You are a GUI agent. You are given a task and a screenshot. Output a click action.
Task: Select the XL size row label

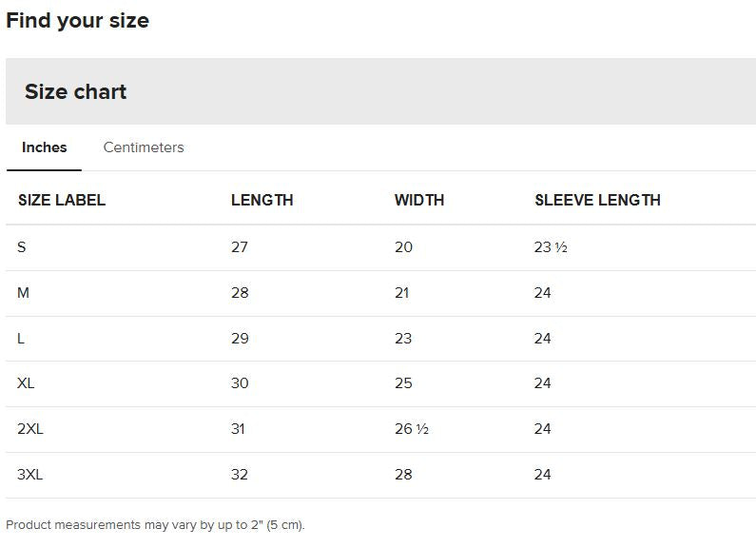point(26,383)
